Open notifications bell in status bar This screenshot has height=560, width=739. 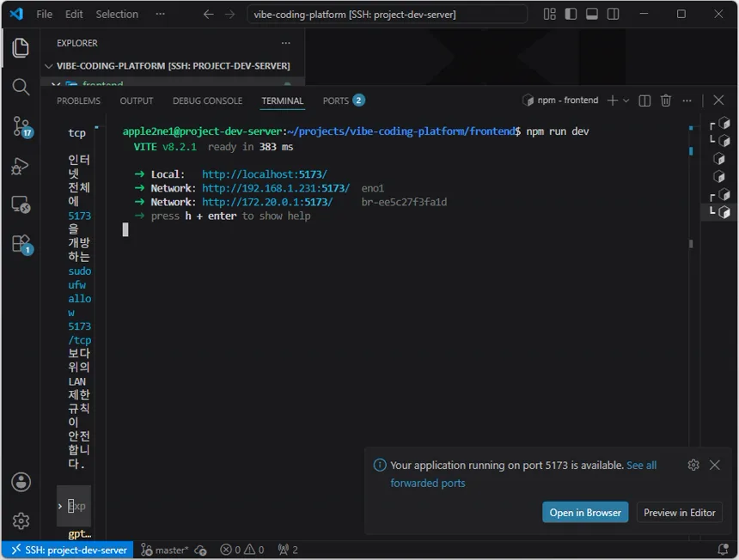click(723, 549)
